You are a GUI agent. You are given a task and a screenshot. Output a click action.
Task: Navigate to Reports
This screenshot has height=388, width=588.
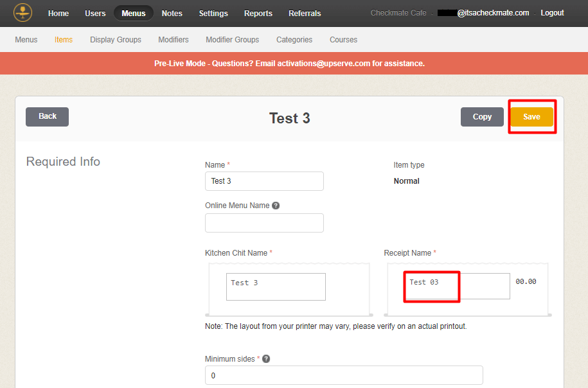tap(258, 13)
